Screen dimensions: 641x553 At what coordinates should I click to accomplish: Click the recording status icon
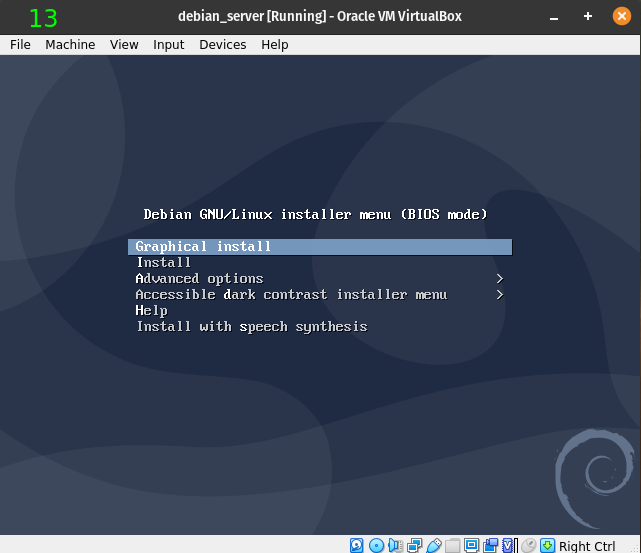tap(491, 545)
